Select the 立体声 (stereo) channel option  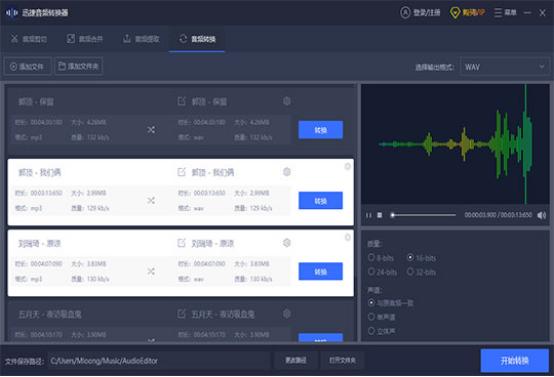(x=382, y=331)
